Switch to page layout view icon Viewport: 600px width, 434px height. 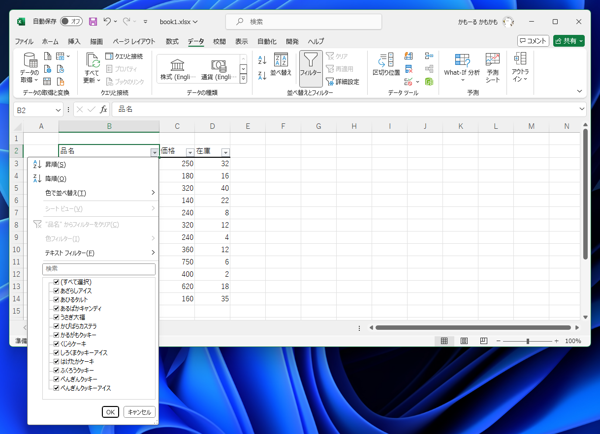point(464,341)
